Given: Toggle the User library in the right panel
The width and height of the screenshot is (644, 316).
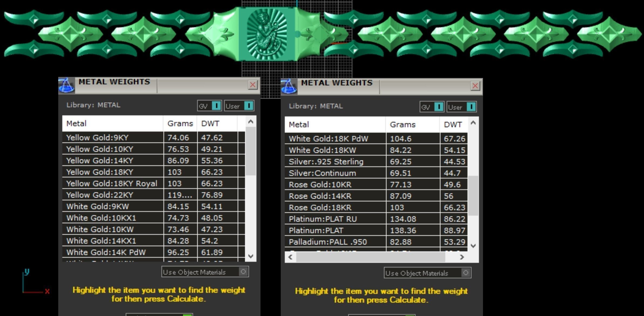Looking at the screenshot, I should click(x=471, y=107).
